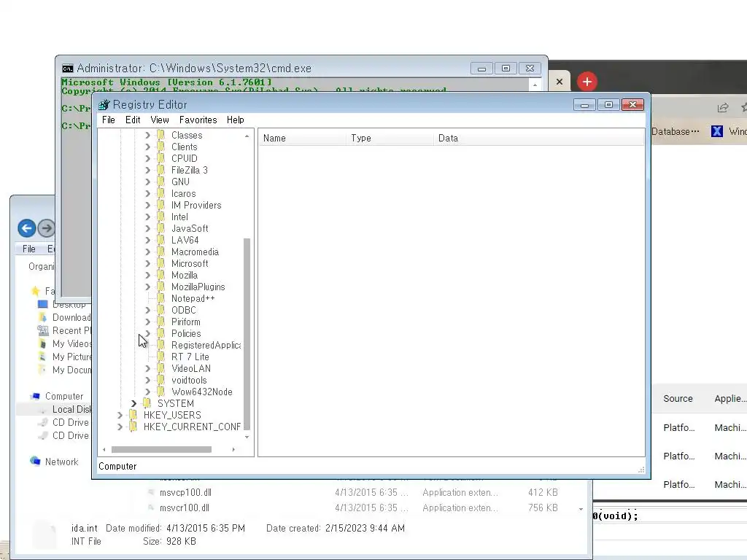This screenshot has height=560, width=747.
Task: Open the Favorites menu in Registry Editor
Action: coord(198,120)
